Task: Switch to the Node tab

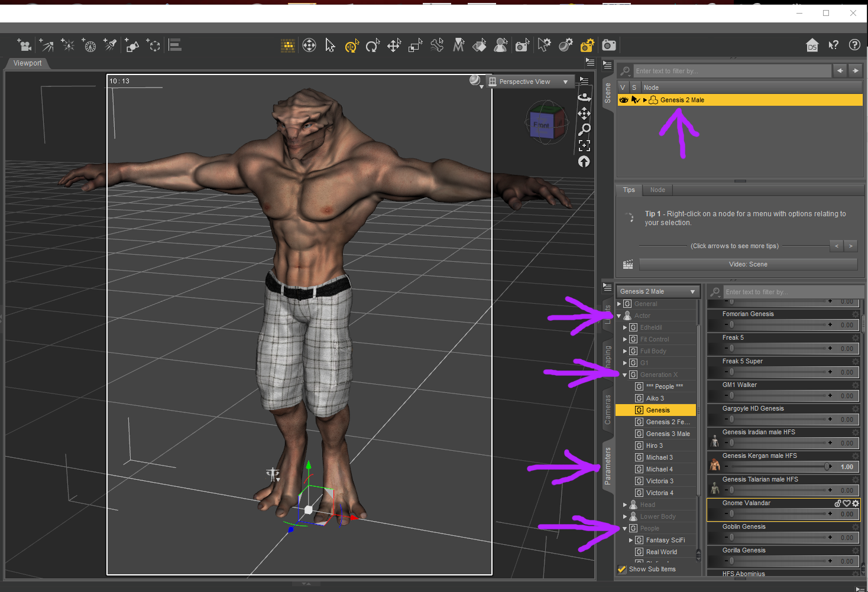Action: [x=658, y=190]
